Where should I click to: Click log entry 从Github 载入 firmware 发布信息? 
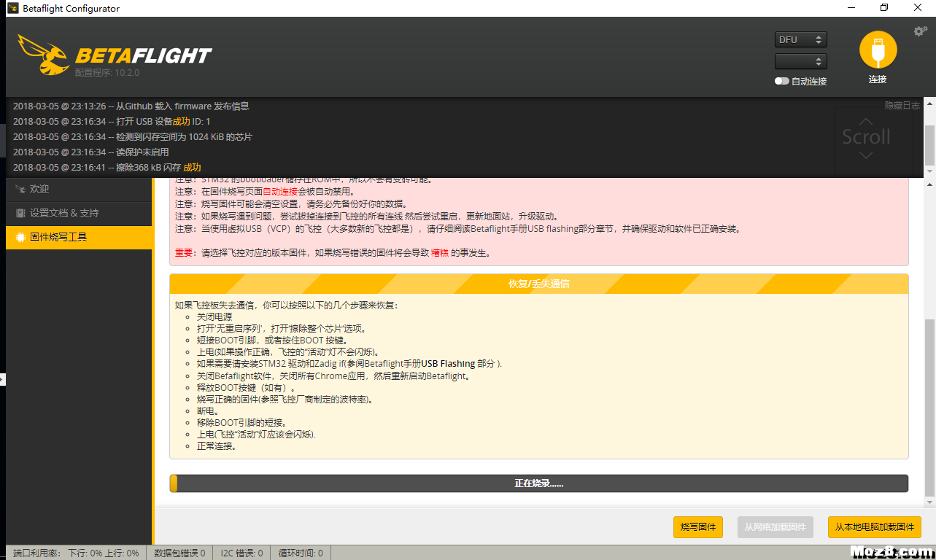coord(131,106)
